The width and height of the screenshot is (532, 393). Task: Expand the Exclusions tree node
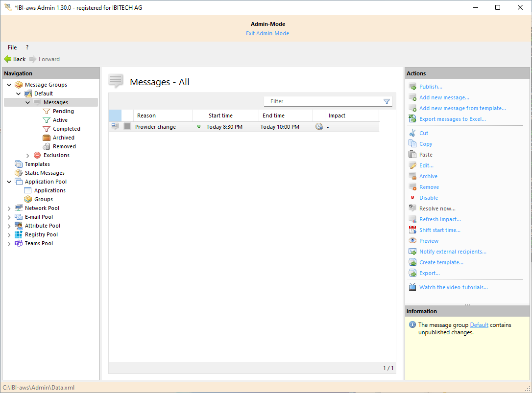28,155
